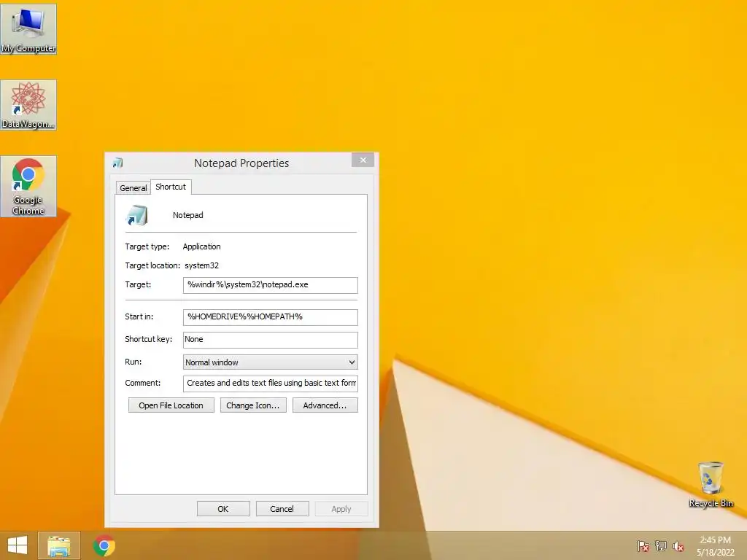Focus the Shortcut key field

point(270,340)
